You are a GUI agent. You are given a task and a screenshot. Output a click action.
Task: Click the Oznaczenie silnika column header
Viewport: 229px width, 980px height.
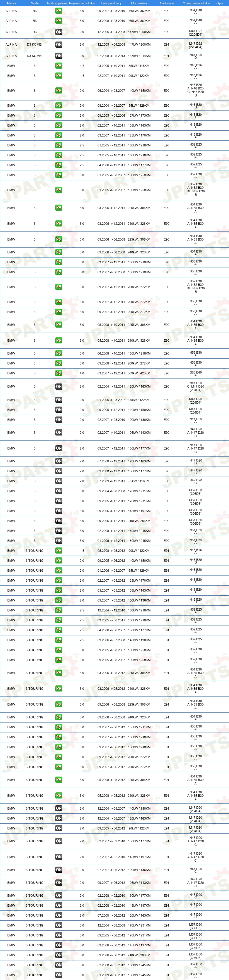tap(196, 3)
